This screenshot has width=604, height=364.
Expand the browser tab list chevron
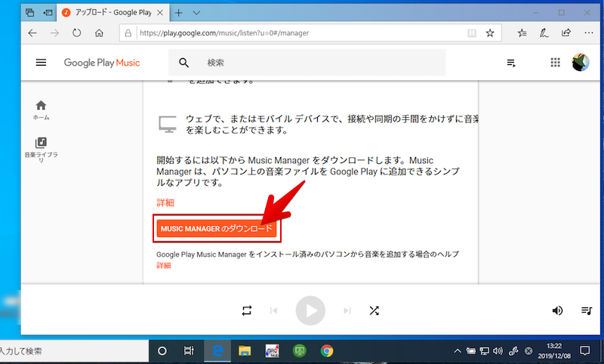[196, 13]
